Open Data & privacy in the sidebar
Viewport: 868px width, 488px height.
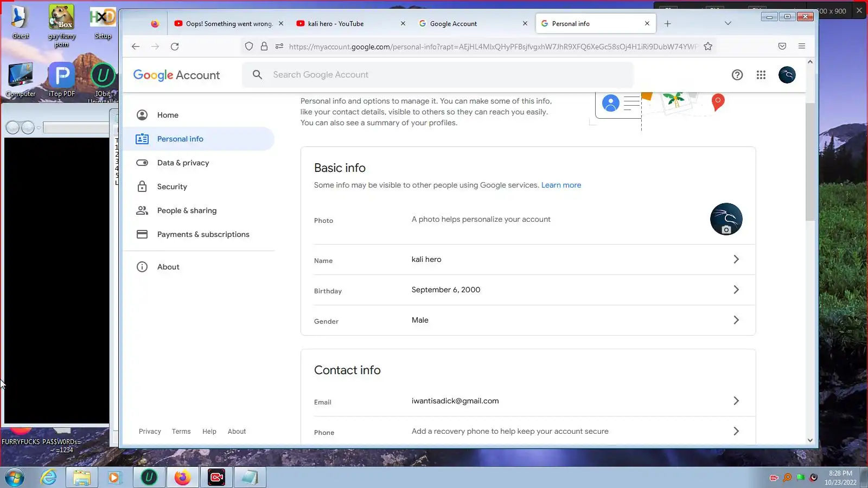199,163
